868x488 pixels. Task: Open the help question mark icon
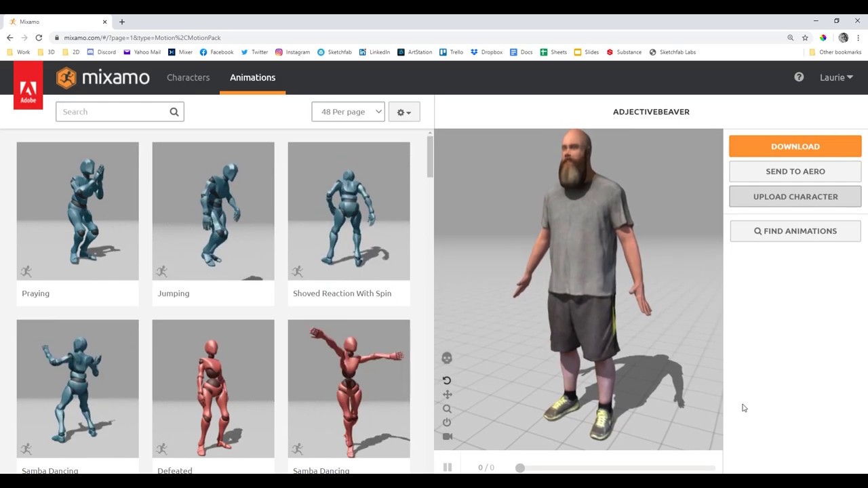coord(799,77)
